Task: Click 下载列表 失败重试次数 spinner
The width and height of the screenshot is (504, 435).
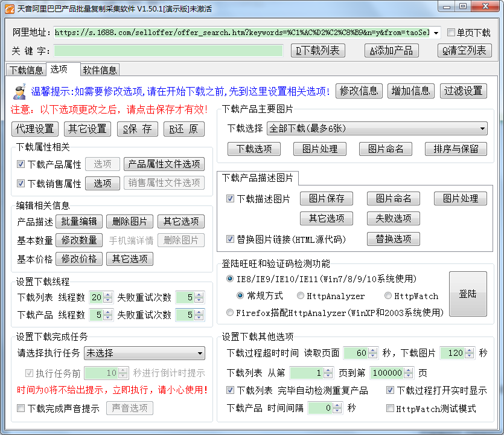Action: coord(190,297)
